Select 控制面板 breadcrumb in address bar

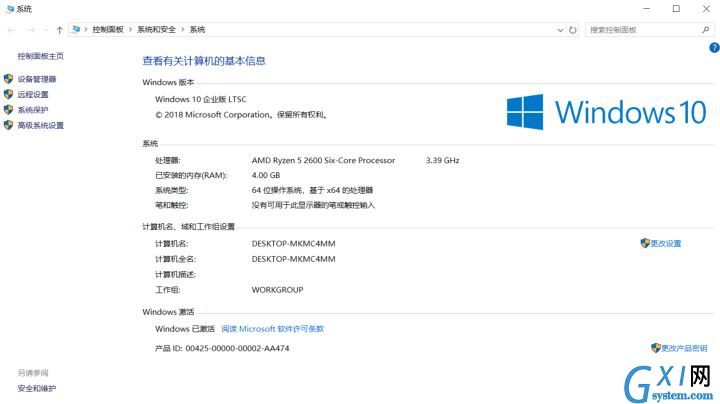(108, 29)
